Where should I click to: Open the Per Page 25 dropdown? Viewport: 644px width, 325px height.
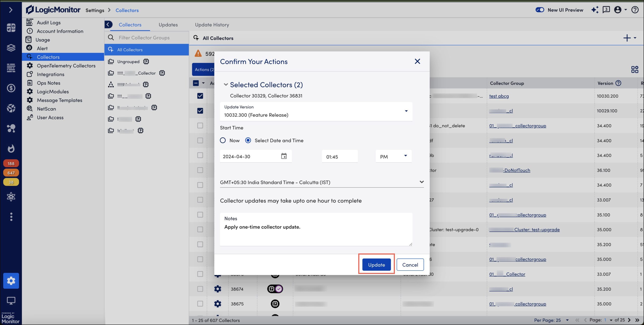(x=567, y=320)
